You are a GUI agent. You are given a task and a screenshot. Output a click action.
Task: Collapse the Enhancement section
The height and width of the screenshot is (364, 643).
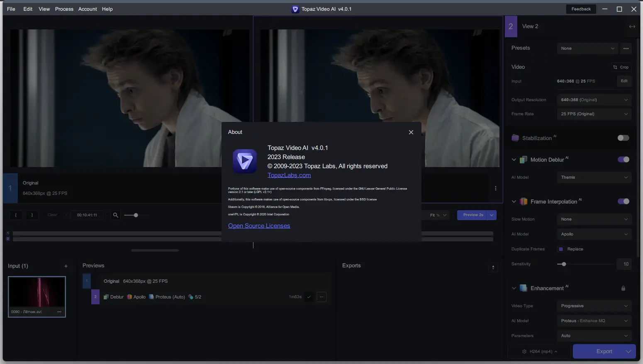[x=514, y=288]
